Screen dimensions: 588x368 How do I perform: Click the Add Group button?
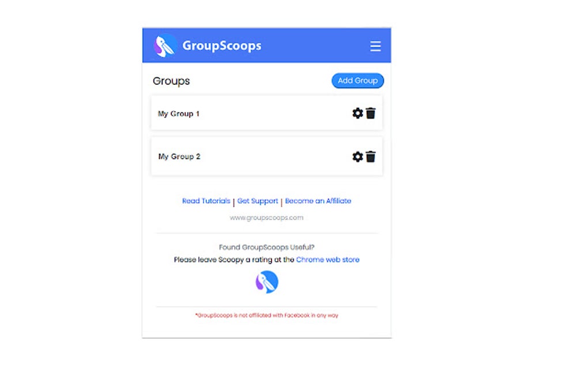pos(358,81)
